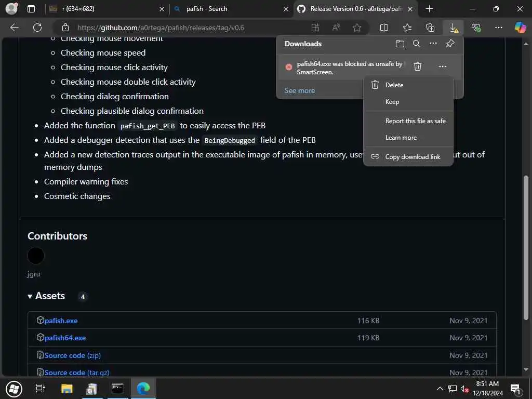
Task: Open the jgru contributor name link
Action: (34, 274)
